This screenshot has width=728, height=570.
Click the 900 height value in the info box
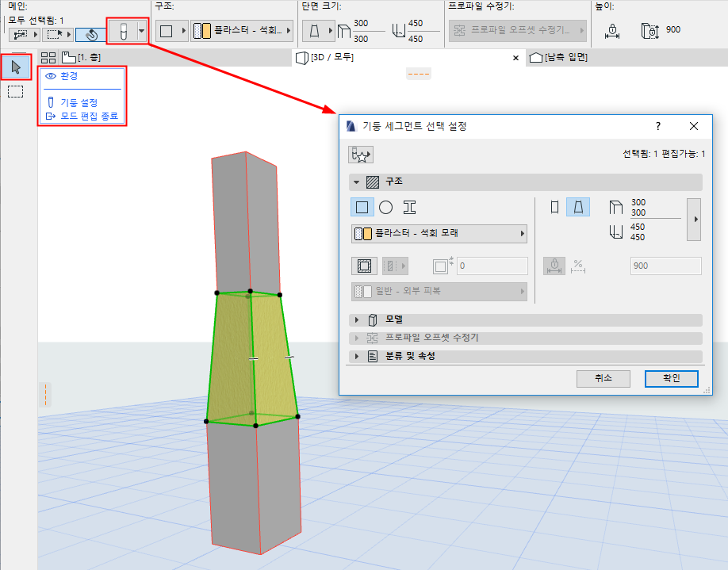[x=673, y=29]
